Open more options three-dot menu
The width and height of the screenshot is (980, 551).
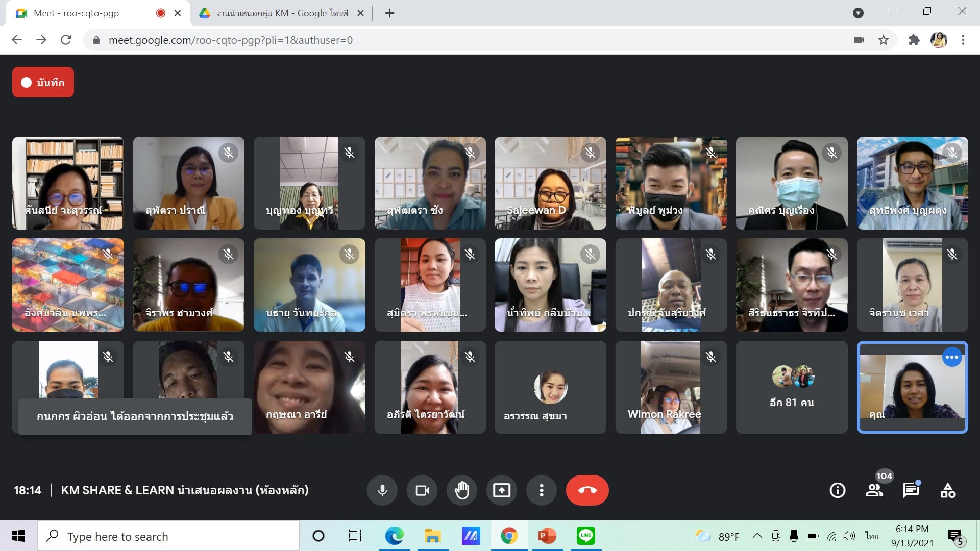[x=542, y=490]
